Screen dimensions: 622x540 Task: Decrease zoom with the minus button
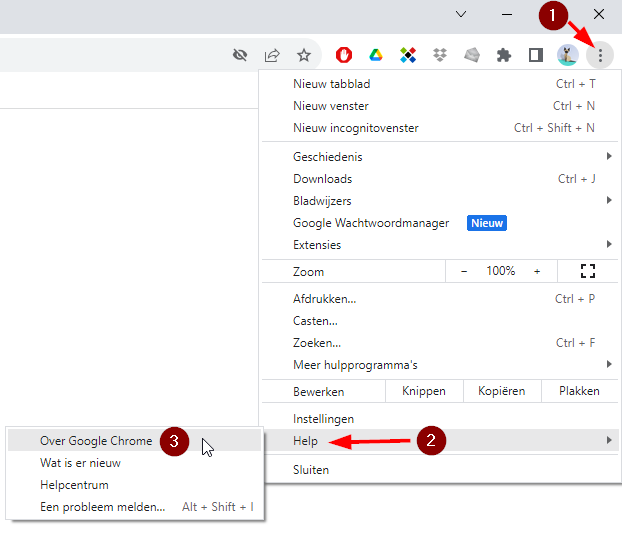(x=464, y=271)
